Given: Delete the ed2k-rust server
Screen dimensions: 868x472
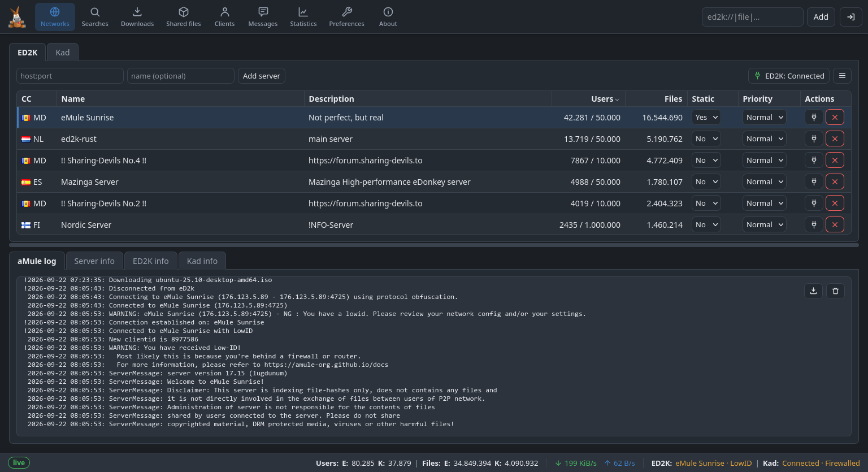Looking at the screenshot, I should click(835, 139).
